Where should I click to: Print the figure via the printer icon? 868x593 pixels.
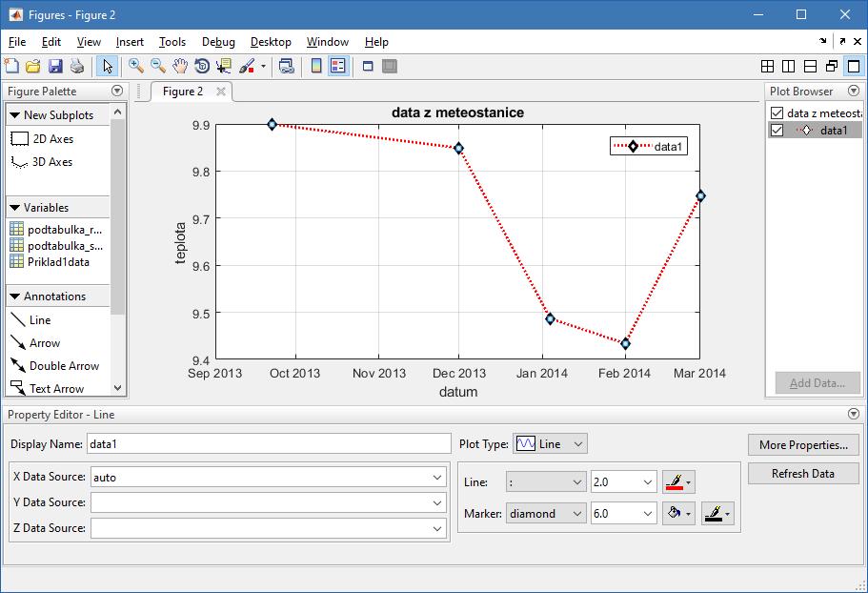click(x=77, y=67)
